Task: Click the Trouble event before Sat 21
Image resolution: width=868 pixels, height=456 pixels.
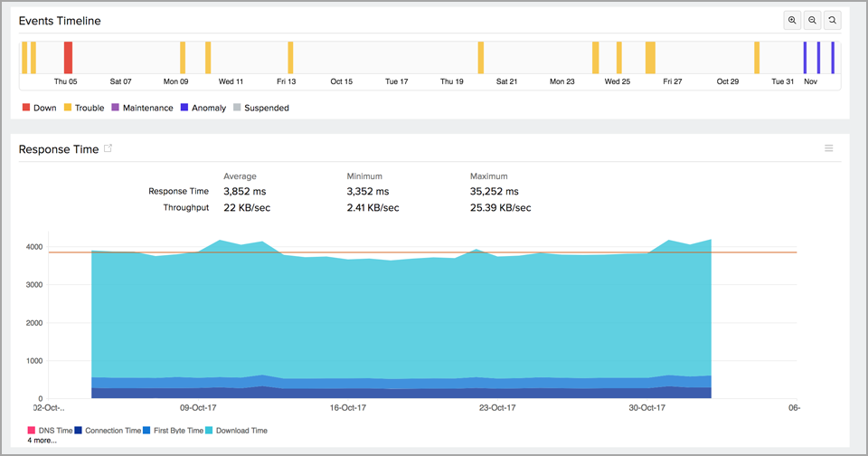Action: pos(481,57)
